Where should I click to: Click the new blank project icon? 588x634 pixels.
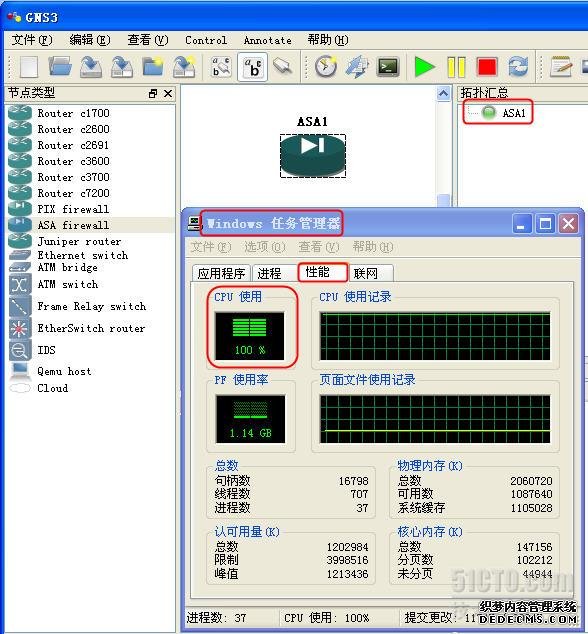pos(29,67)
